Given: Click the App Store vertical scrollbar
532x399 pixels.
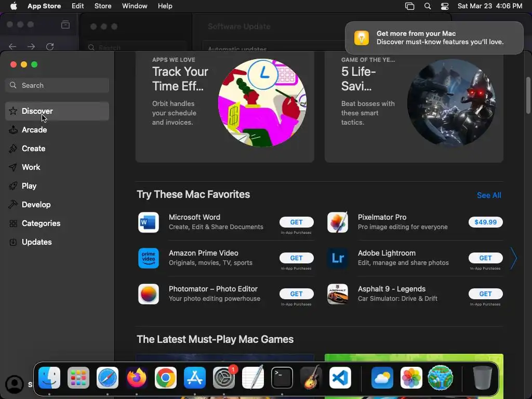Looking at the screenshot, I should click(x=528, y=96).
